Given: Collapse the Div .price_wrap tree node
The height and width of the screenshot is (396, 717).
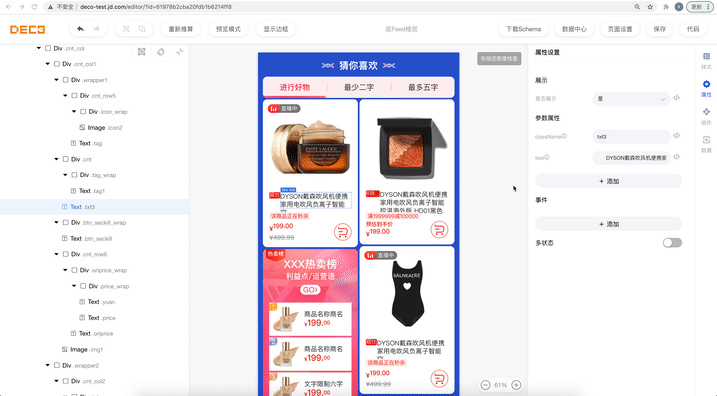Looking at the screenshot, I should point(74,286).
